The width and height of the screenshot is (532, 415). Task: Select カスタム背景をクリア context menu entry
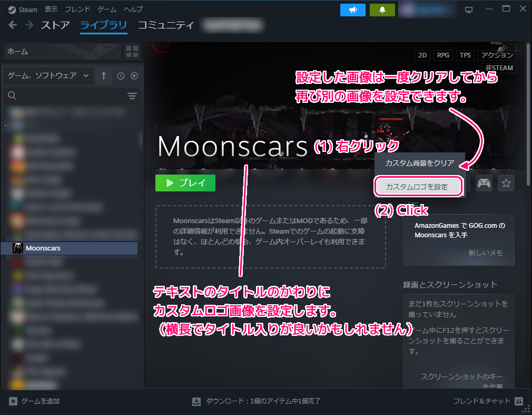tap(420, 163)
